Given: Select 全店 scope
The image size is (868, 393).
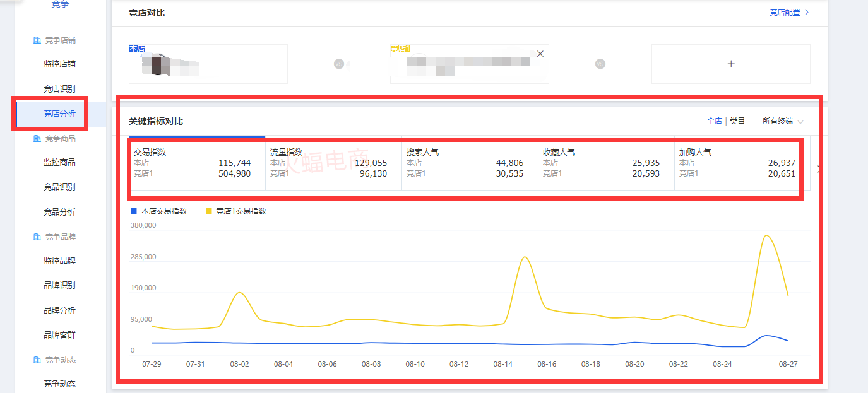Looking at the screenshot, I should (x=715, y=121).
